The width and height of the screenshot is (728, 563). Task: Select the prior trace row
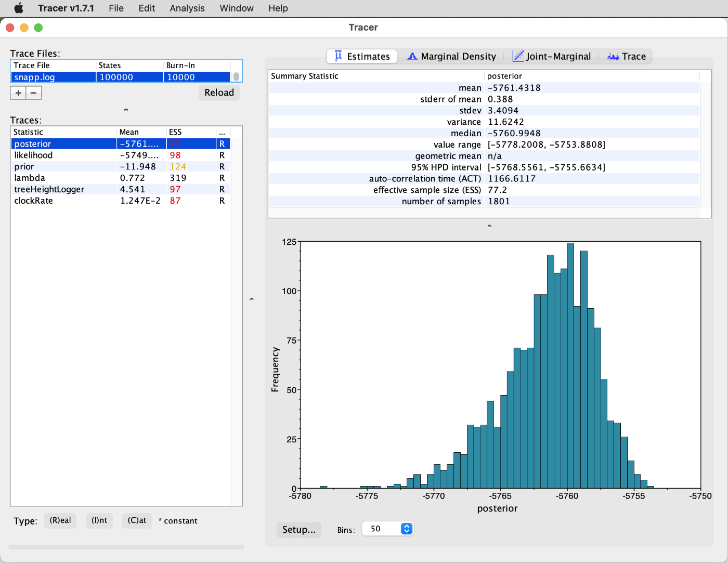121,167
